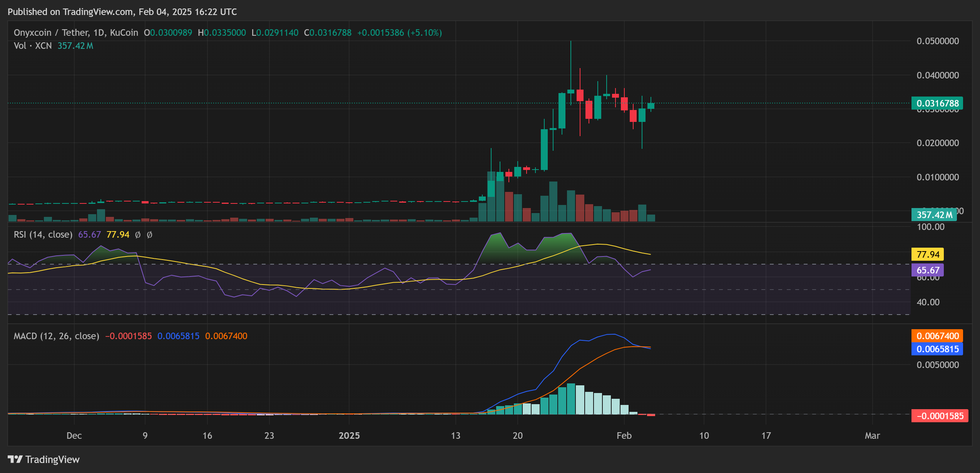
Task: Click the +0.0015386 (+5.10%) change text
Action: point(400,33)
